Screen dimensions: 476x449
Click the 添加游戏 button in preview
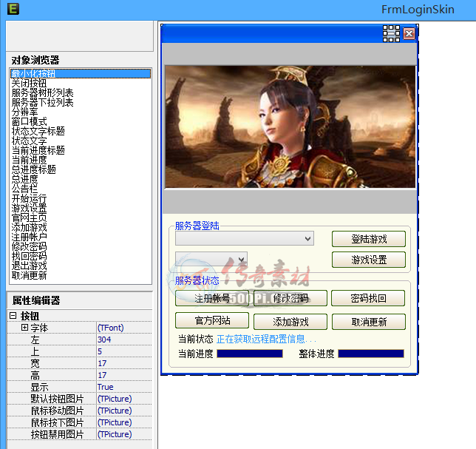[290, 322]
